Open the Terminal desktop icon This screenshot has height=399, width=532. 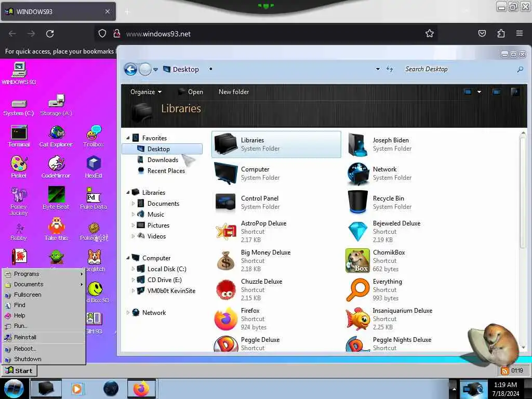point(19,136)
